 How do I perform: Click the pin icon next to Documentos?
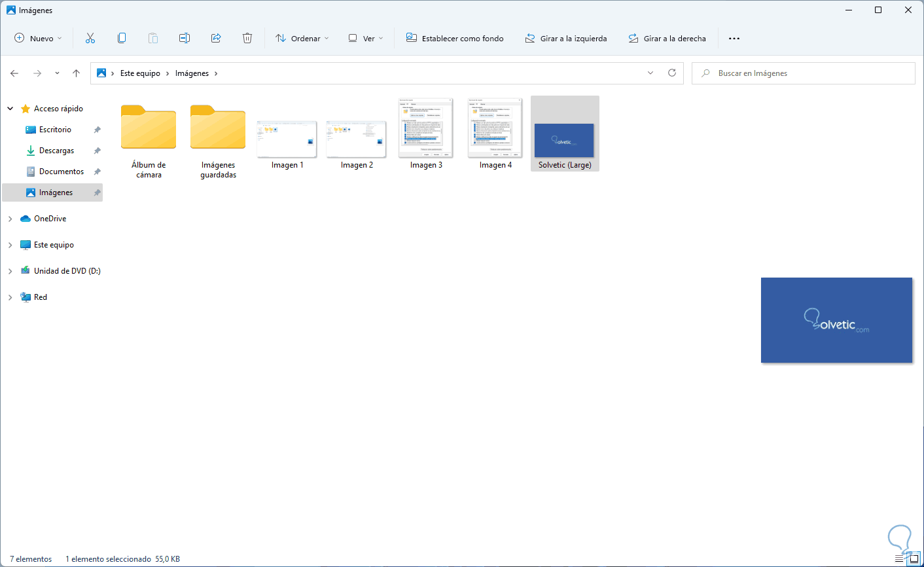(x=98, y=172)
